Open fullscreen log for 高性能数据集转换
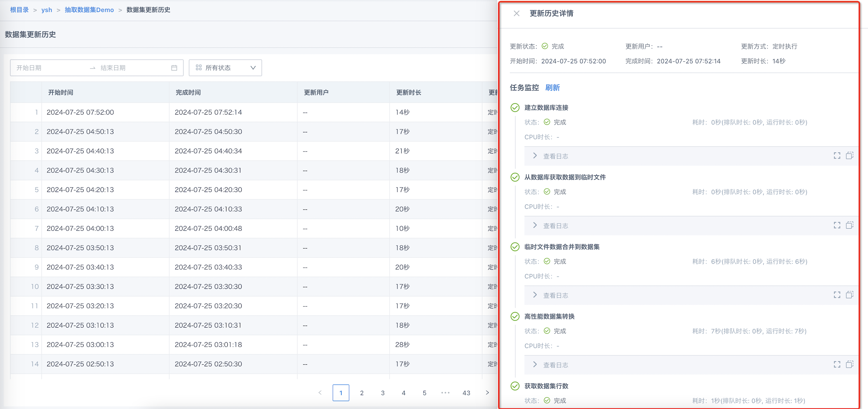 point(837,364)
